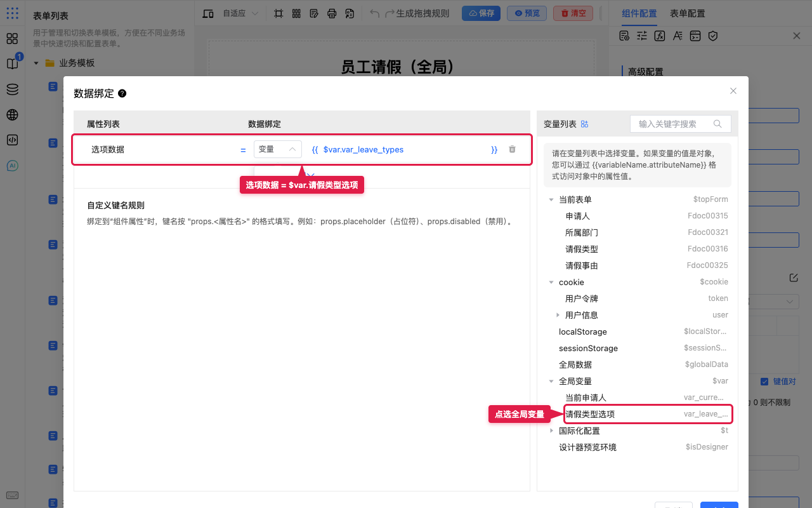This screenshot has height=508, width=812.
Task: Open the globe icon in left sidebar
Action: [x=12, y=115]
